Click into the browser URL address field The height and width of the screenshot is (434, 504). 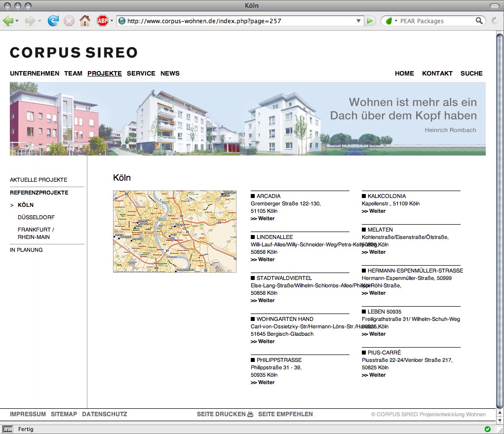239,21
